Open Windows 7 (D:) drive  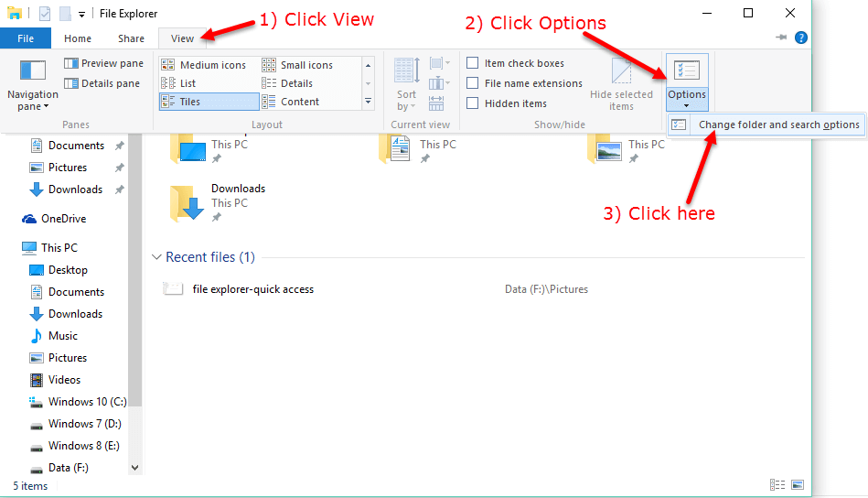(75, 424)
